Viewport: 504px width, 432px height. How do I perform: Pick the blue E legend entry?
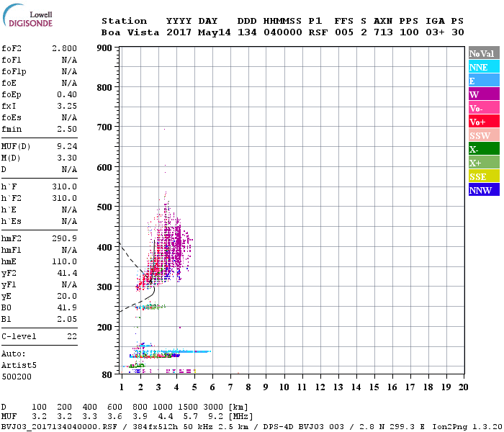[x=484, y=81]
